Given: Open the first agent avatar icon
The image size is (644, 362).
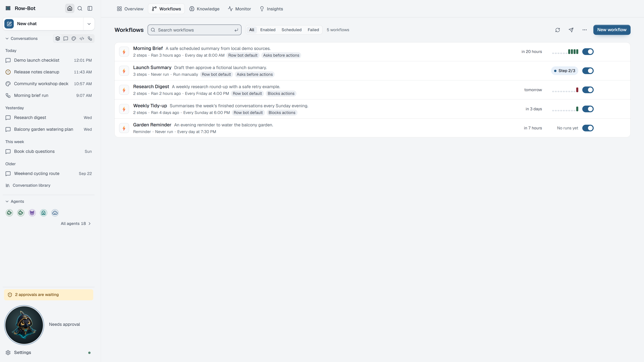Looking at the screenshot, I should point(9,213).
